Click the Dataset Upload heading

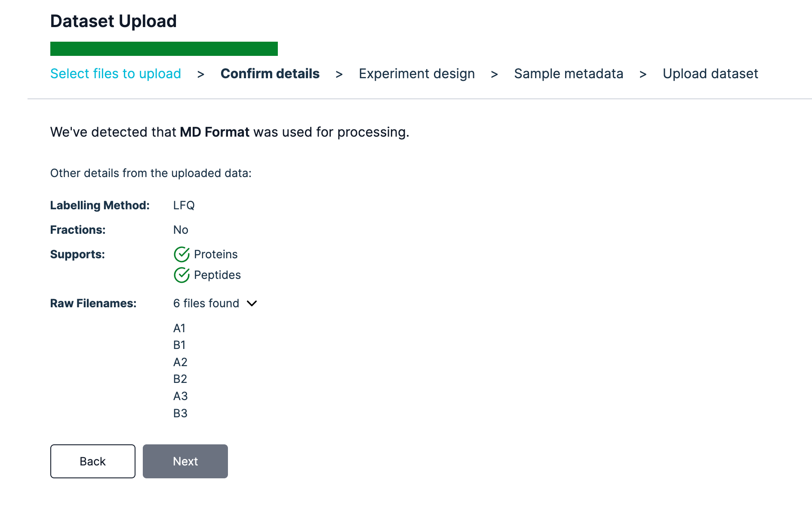coord(114,21)
